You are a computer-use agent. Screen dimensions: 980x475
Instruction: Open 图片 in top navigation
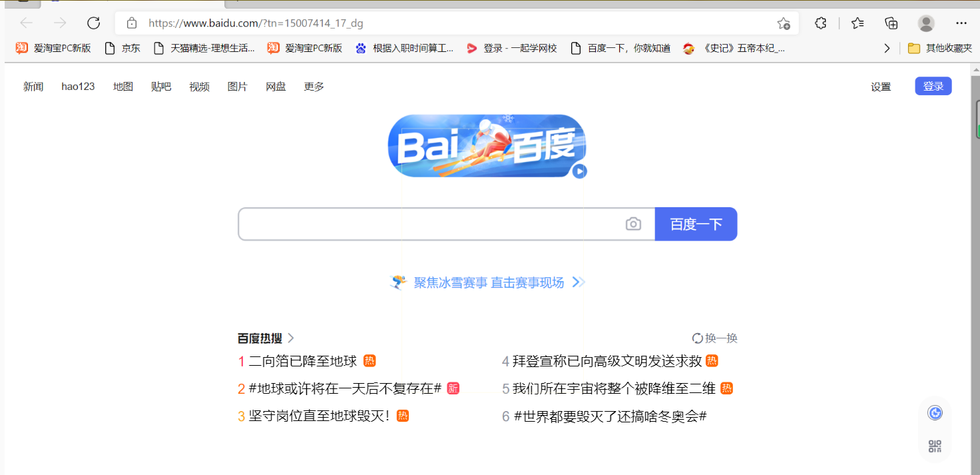pyautogui.click(x=238, y=87)
